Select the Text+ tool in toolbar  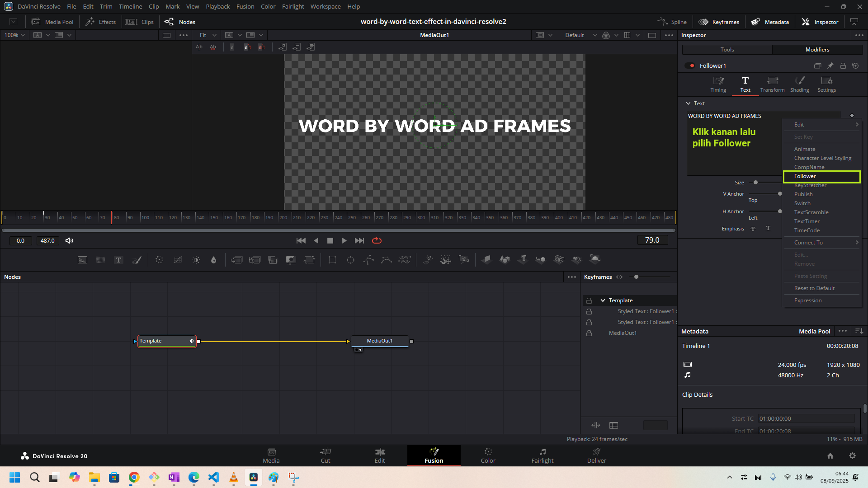click(x=118, y=260)
